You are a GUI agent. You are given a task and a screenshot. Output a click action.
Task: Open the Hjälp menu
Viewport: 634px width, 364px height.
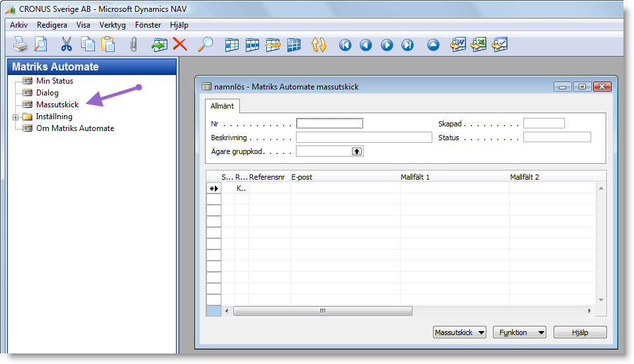pos(179,25)
